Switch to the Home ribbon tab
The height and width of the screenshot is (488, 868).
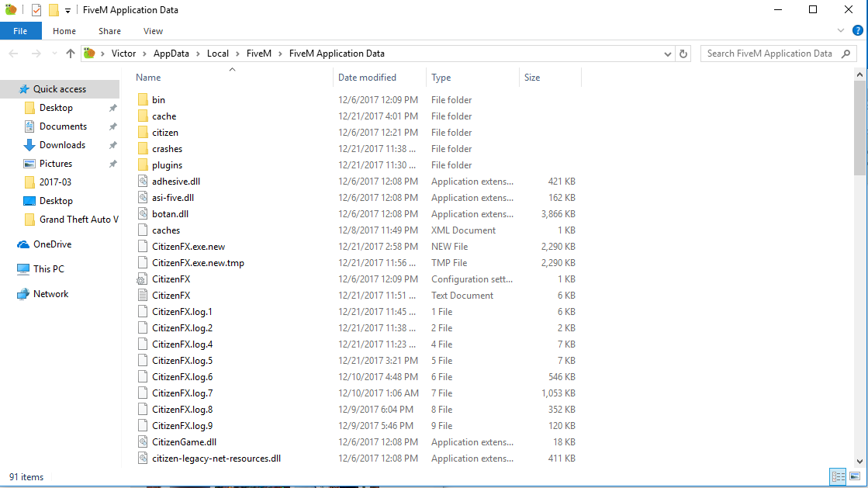point(64,31)
